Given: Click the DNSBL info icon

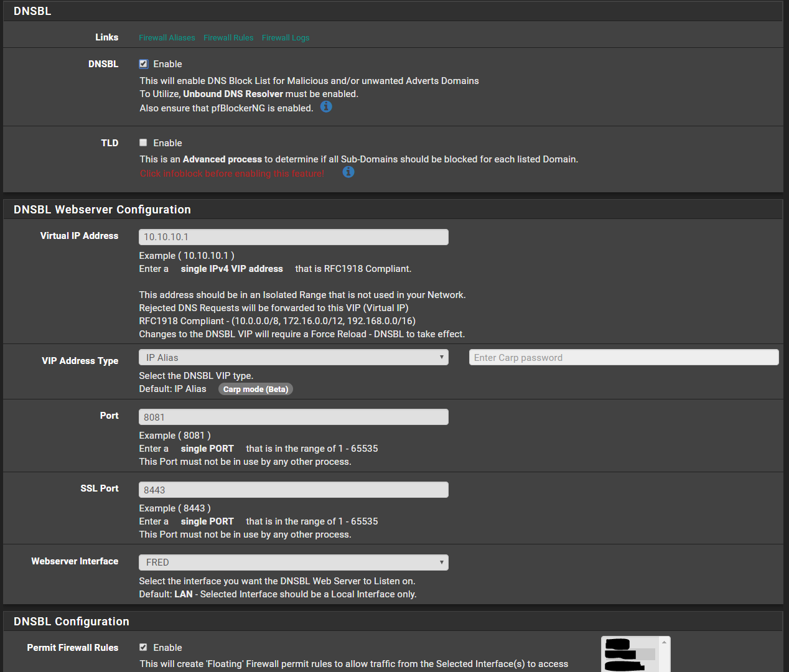Looking at the screenshot, I should pyautogui.click(x=326, y=107).
